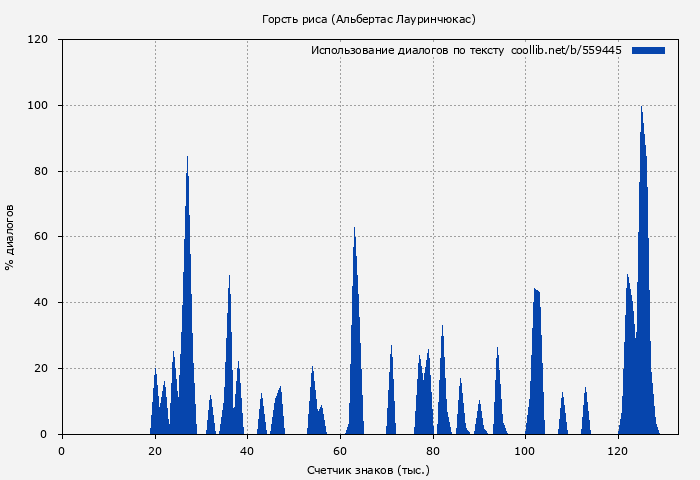Image resolution: width=700 pixels, height=480 pixels.
Task: Click the x-axis label "Счетчик знаков (тыс.)"
Action: coord(368,469)
